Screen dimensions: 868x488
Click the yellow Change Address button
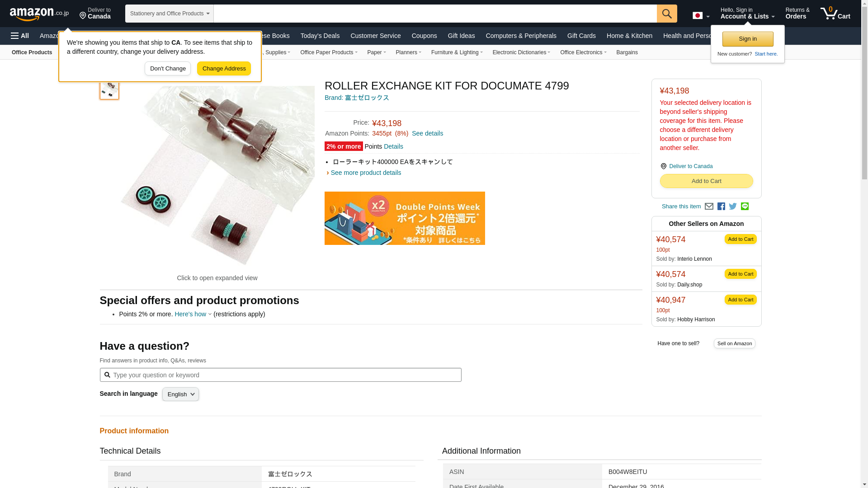pyautogui.click(x=224, y=69)
